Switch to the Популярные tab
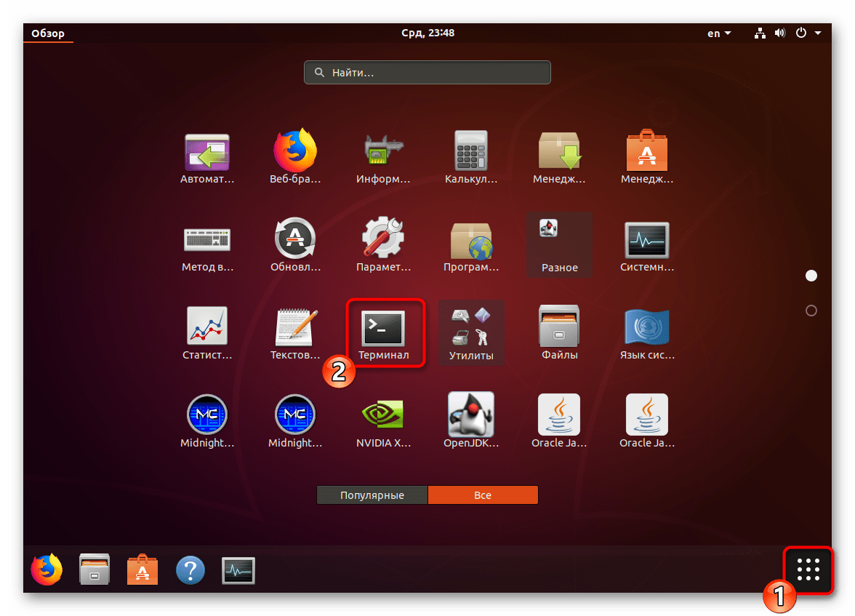The height and width of the screenshot is (616, 855). [x=372, y=495]
